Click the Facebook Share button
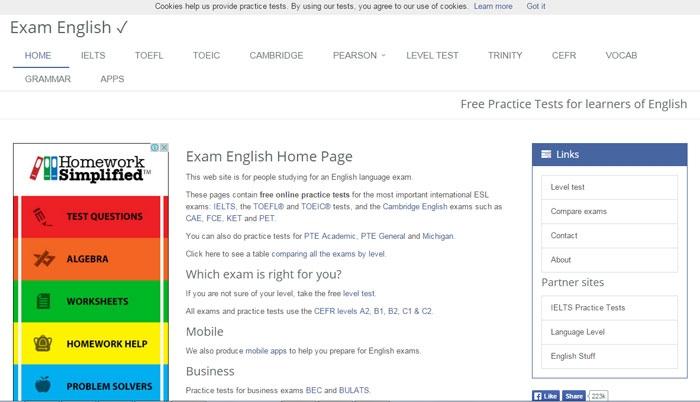 point(573,396)
